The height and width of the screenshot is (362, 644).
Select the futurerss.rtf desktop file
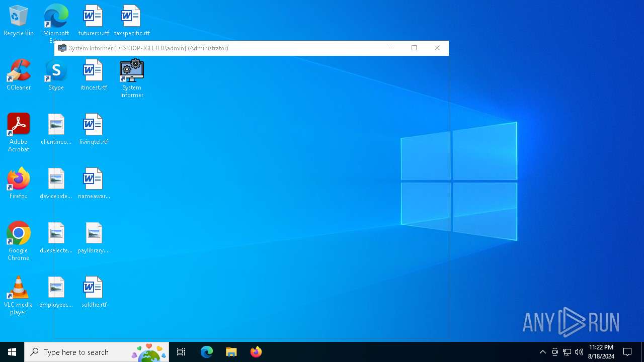pos(94,21)
